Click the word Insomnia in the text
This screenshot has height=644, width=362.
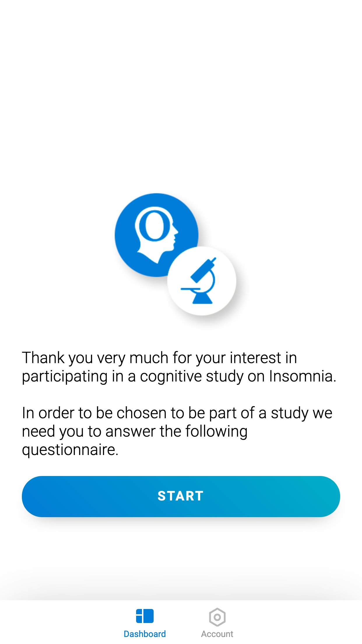click(x=302, y=376)
